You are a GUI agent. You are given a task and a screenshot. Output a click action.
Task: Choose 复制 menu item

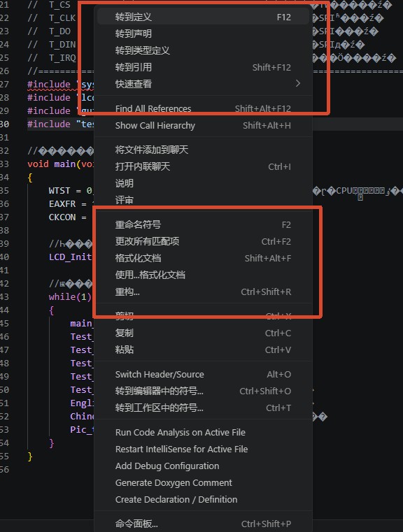click(x=203, y=333)
